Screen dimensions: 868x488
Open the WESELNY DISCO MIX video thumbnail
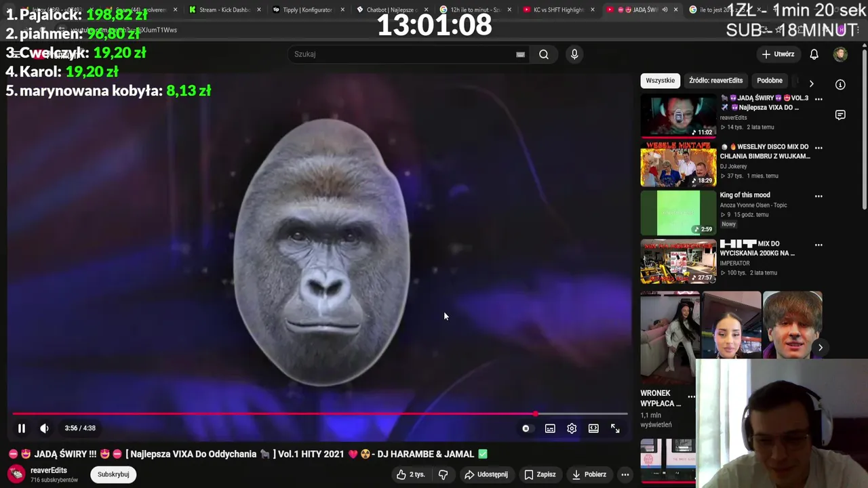coord(678,165)
